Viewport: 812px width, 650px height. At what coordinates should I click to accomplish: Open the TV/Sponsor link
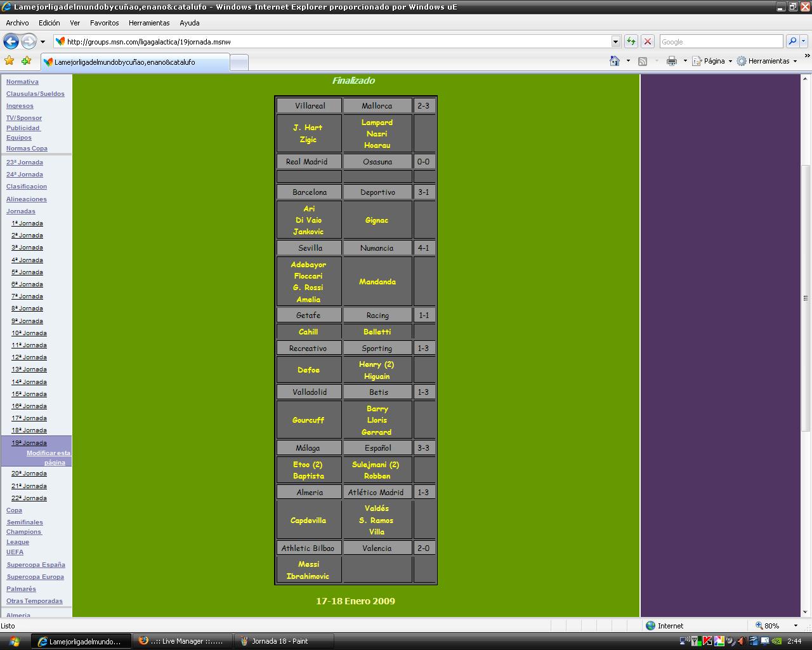[24, 118]
